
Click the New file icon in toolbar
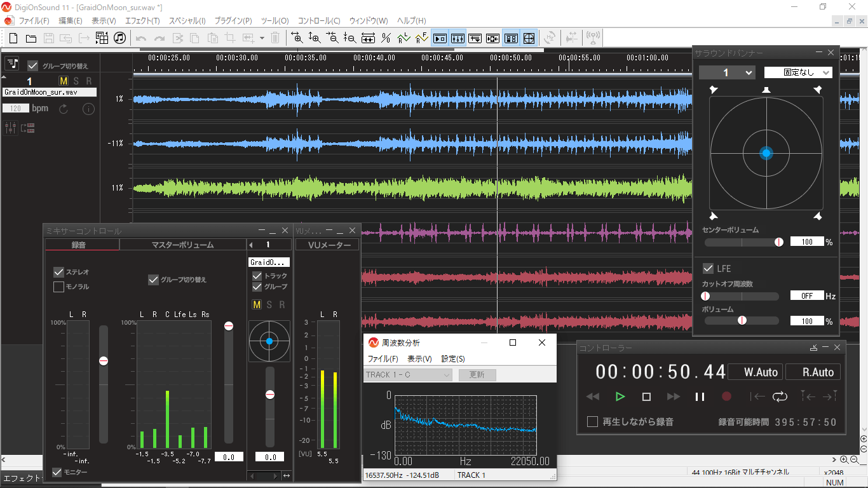[x=13, y=38]
